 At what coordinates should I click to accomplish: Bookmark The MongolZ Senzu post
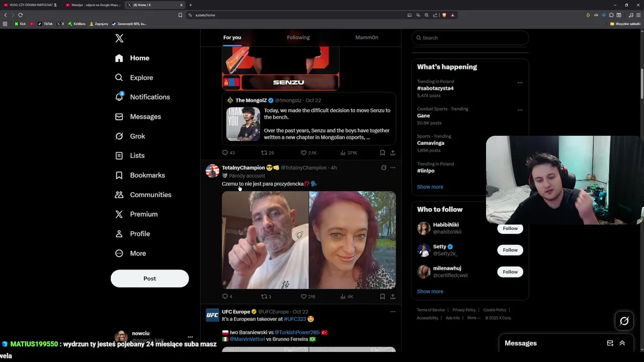[382, 153]
